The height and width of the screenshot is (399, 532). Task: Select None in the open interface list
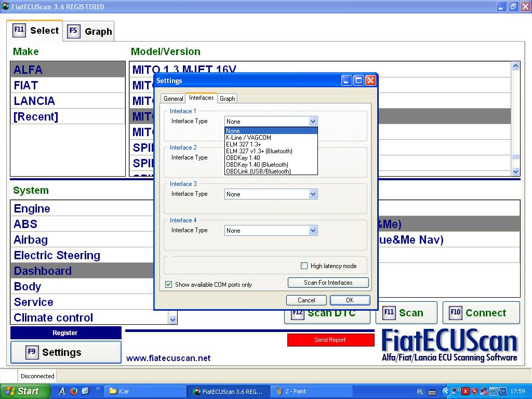(x=271, y=130)
